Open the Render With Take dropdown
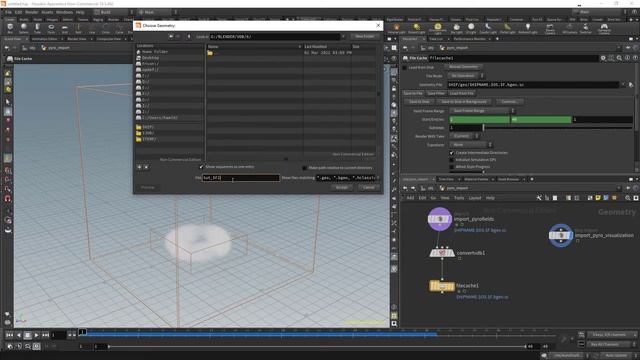640x360 pixels. pos(464,136)
